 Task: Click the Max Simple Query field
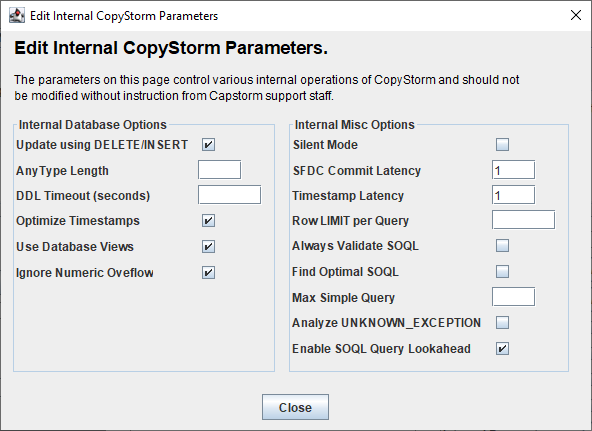513,297
